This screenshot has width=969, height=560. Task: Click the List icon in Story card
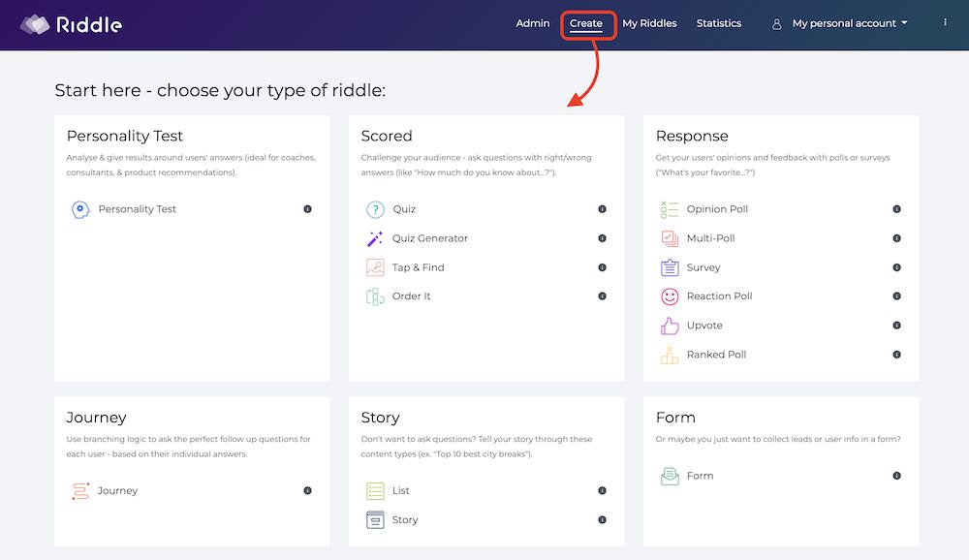pyautogui.click(x=375, y=491)
